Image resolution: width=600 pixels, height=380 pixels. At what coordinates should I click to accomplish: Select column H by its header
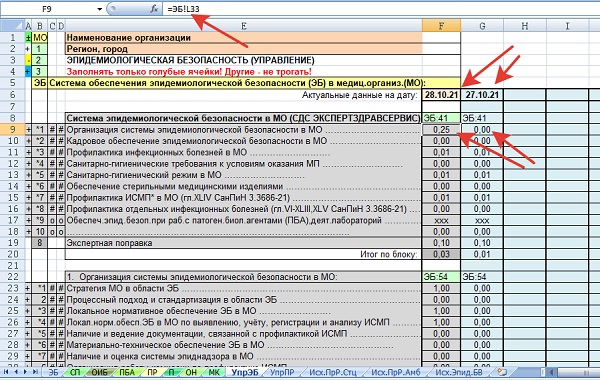[x=525, y=26]
